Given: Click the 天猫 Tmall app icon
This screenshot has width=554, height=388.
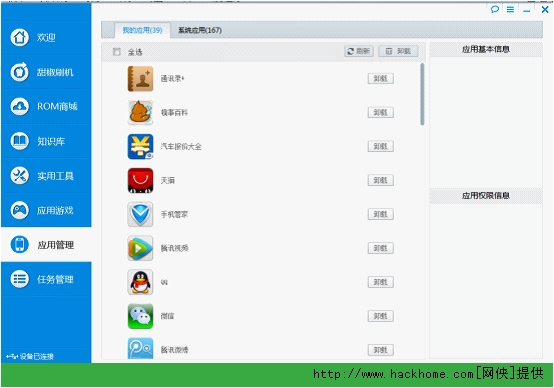Looking at the screenshot, I should click(140, 180).
